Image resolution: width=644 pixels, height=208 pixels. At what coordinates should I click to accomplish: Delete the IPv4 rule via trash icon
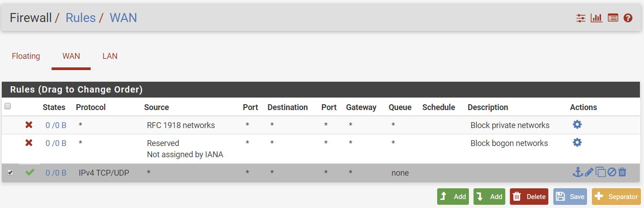click(x=622, y=172)
